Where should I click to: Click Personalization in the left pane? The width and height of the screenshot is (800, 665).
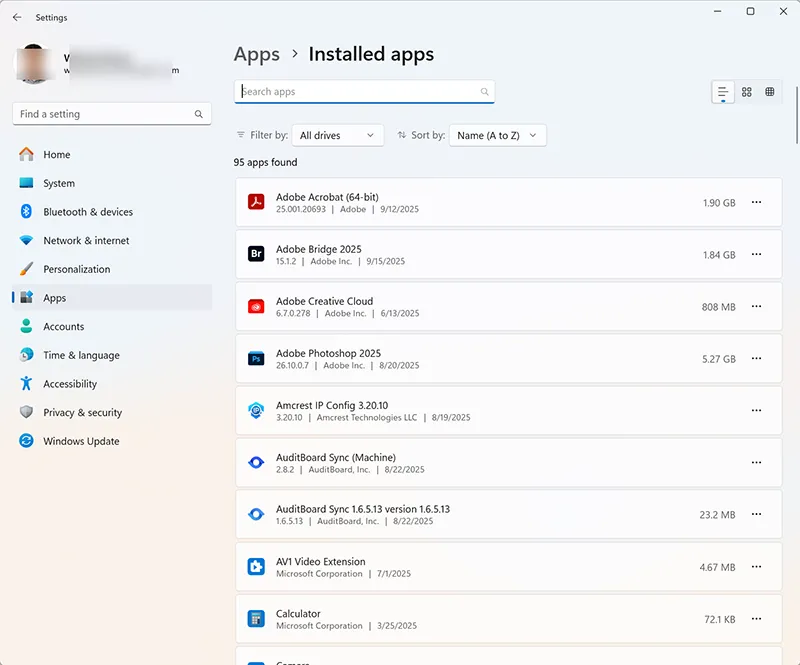75,269
